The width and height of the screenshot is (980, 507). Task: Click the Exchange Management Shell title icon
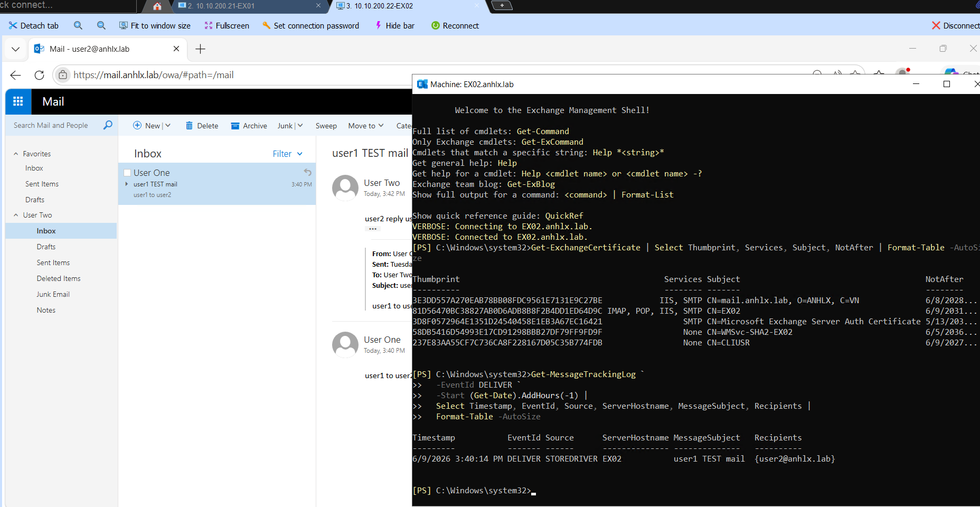(x=422, y=84)
